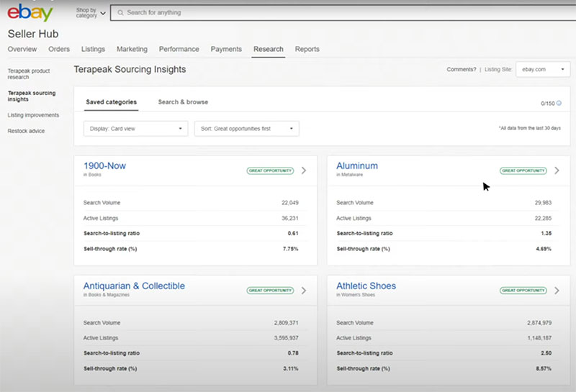Click 1900-Now search-to-listing ratio 0.61
This screenshot has height=392, width=576.
tap(293, 234)
